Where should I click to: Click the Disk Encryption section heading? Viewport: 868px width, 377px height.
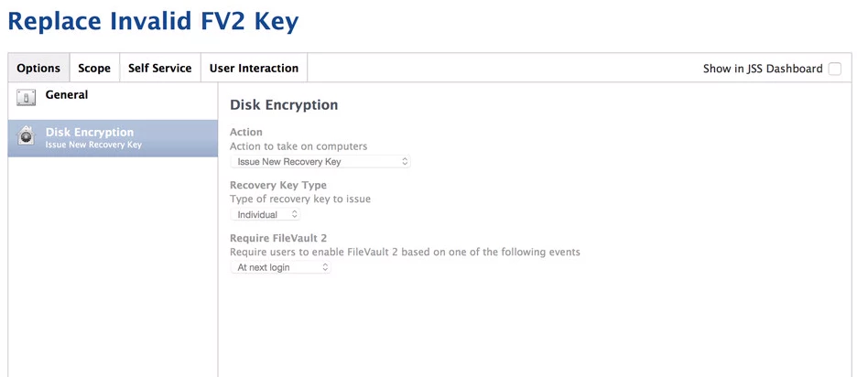(284, 104)
